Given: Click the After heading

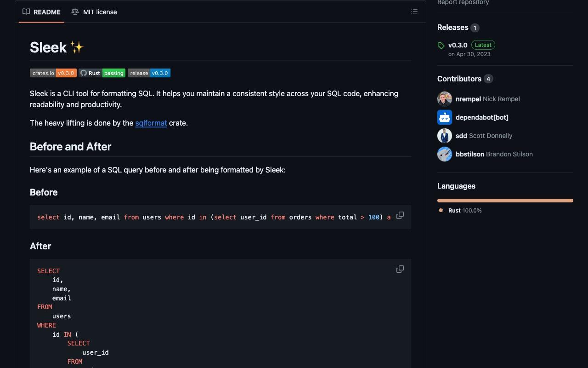Looking at the screenshot, I should [x=40, y=246].
